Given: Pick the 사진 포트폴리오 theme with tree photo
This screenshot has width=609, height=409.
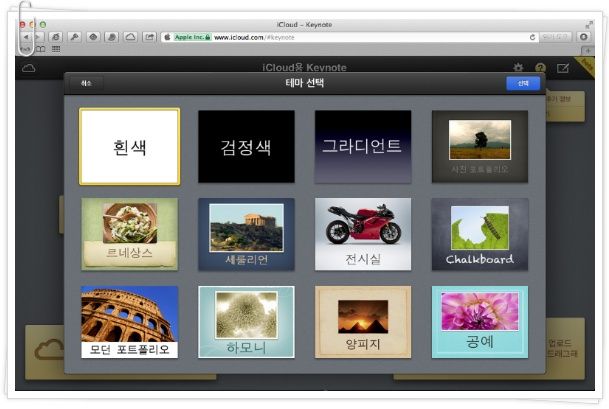Looking at the screenshot, I should pos(480,146).
